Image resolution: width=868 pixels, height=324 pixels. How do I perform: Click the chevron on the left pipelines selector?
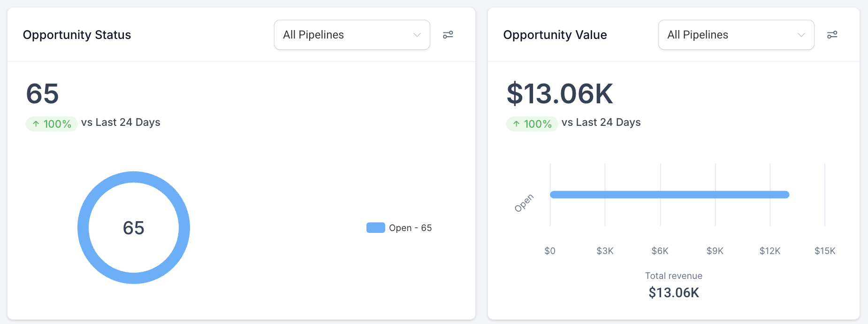coord(417,35)
